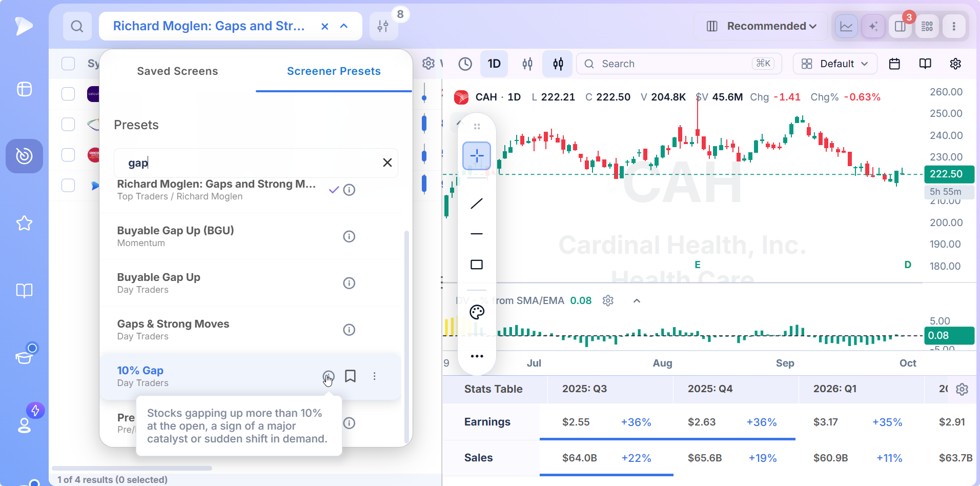Screen dimensions: 980x486
Task: Toggle the select-all checkbox in table header
Action: (68, 64)
